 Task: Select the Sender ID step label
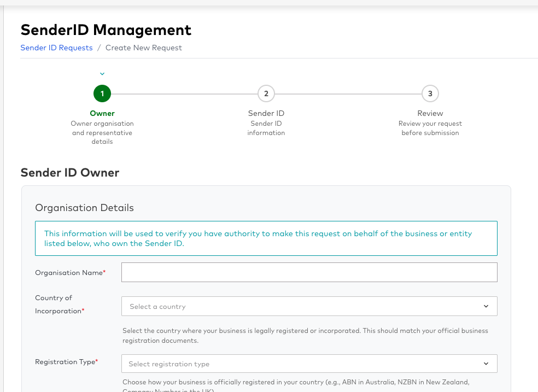(x=266, y=113)
